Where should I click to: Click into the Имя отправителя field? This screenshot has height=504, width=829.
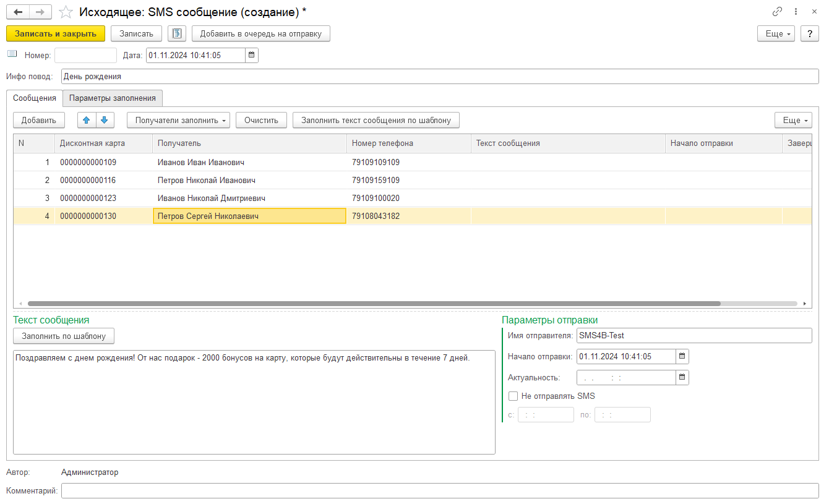[694, 335]
